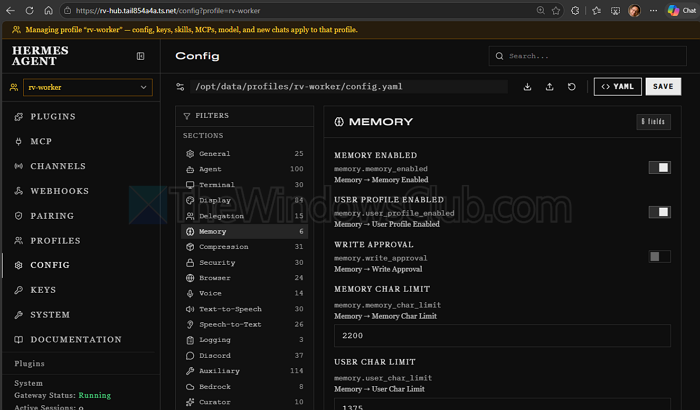
Task: Select the Agent section
Action: (x=245, y=169)
